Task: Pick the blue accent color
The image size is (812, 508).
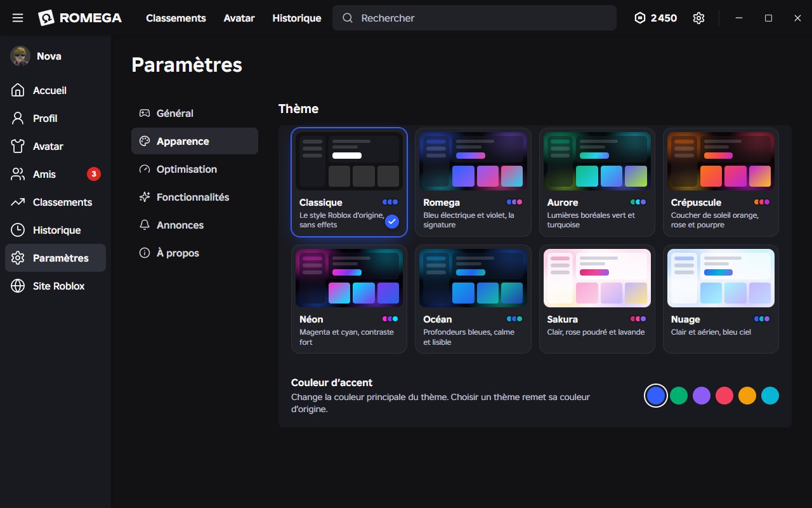Action: (656, 396)
